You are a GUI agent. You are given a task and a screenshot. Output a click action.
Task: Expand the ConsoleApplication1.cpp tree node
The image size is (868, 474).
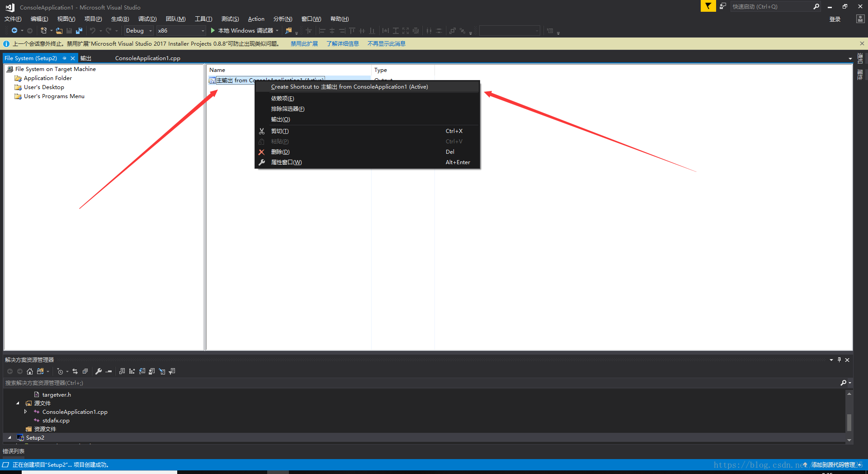(26, 412)
